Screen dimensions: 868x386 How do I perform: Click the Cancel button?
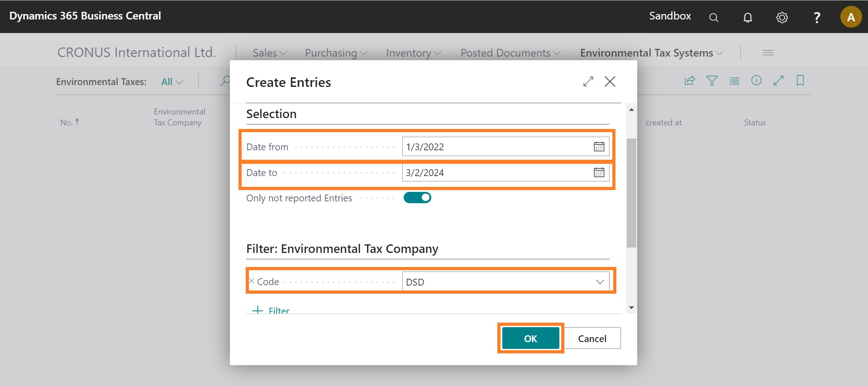coord(592,338)
